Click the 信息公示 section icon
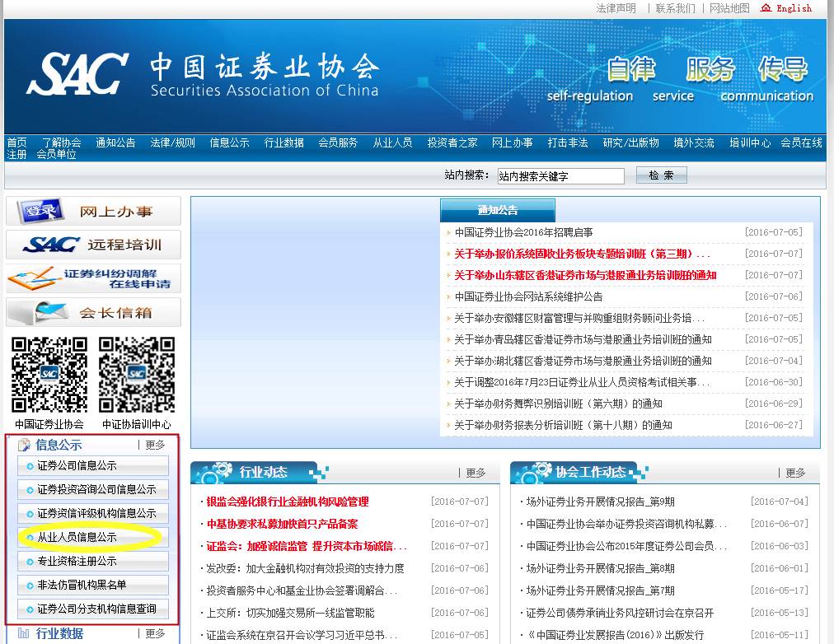The height and width of the screenshot is (644, 834). click(x=24, y=445)
